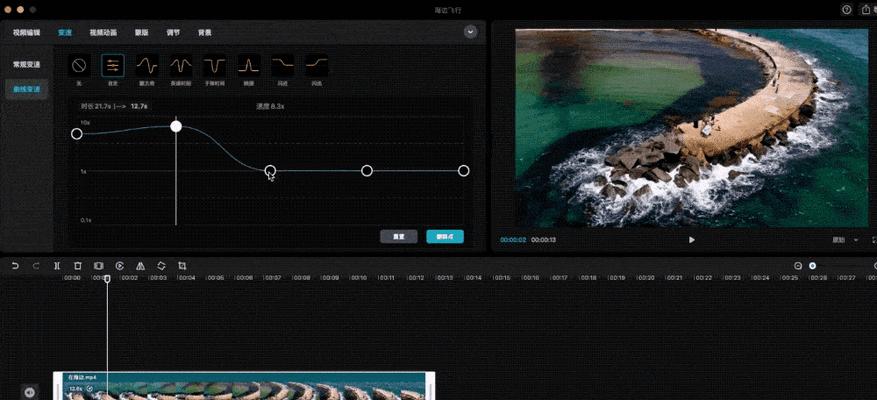Image resolution: width=877 pixels, height=400 pixels.
Task: Mute the video track audio
Action: coord(30,392)
